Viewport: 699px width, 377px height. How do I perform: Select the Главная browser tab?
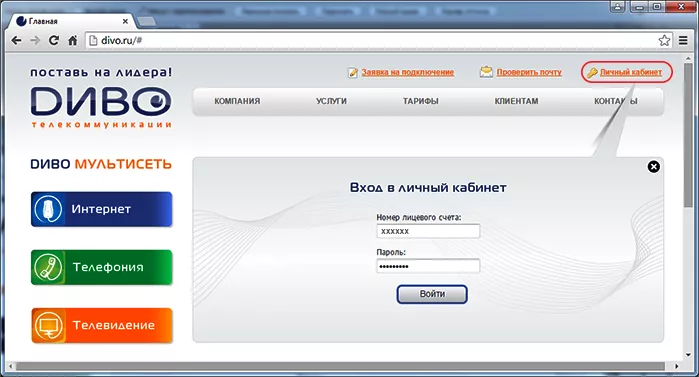point(71,21)
